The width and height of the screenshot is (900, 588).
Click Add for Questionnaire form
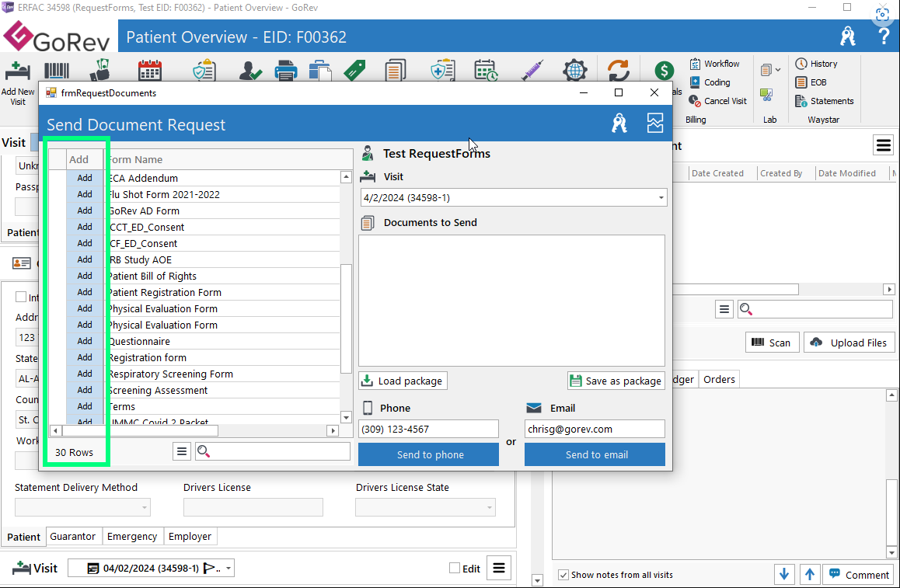[x=85, y=341]
